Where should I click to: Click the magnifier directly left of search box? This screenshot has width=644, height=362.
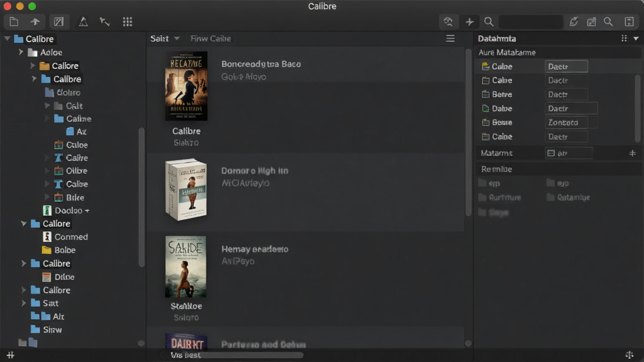[488, 22]
